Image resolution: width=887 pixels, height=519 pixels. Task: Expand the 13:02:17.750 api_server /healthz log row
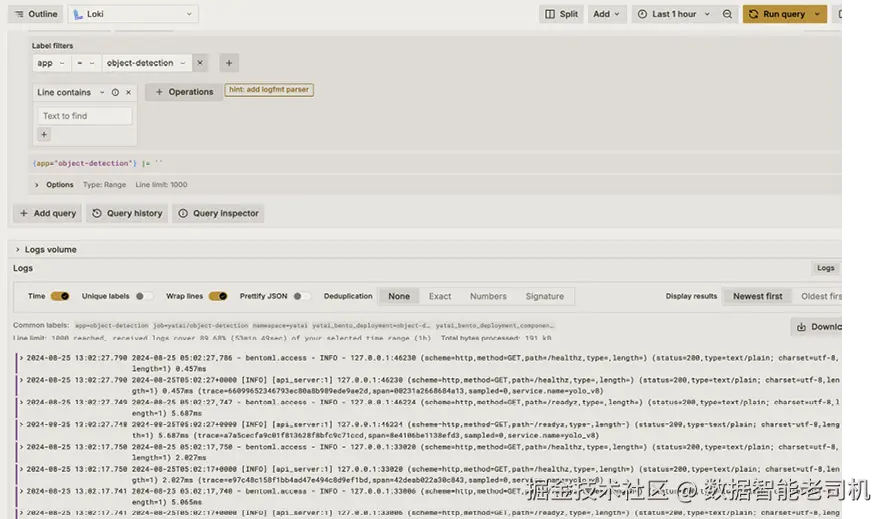(x=428, y=474)
